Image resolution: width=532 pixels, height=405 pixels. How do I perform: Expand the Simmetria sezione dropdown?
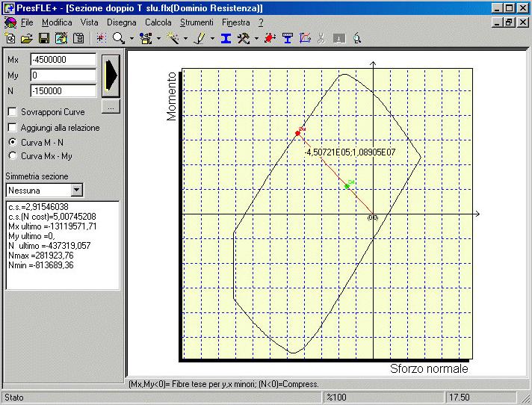tap(76, 191)
